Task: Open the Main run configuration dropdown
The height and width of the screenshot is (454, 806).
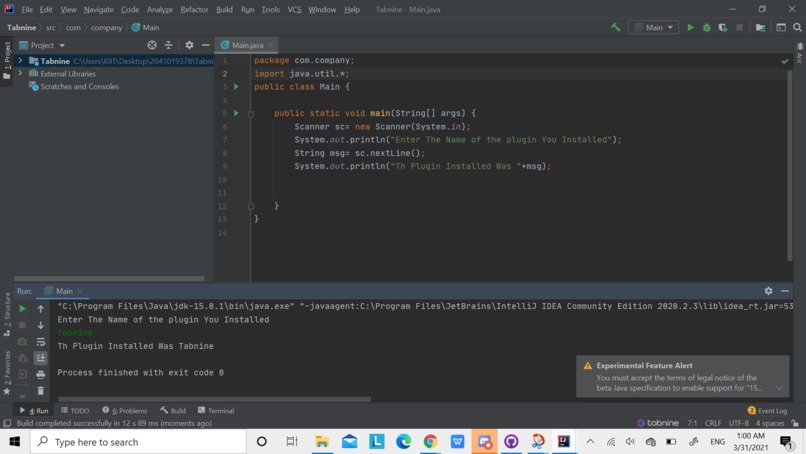Action: point(653,27)
